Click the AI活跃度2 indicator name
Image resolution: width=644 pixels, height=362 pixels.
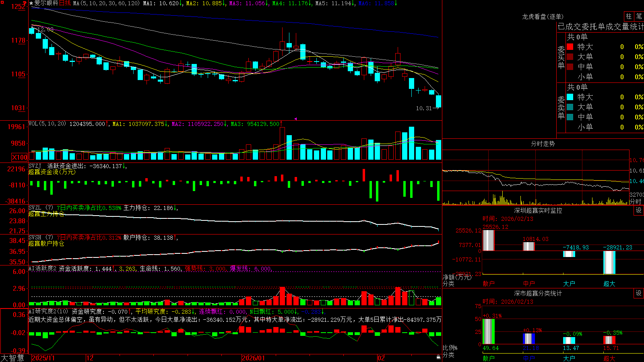coord(43,268)
